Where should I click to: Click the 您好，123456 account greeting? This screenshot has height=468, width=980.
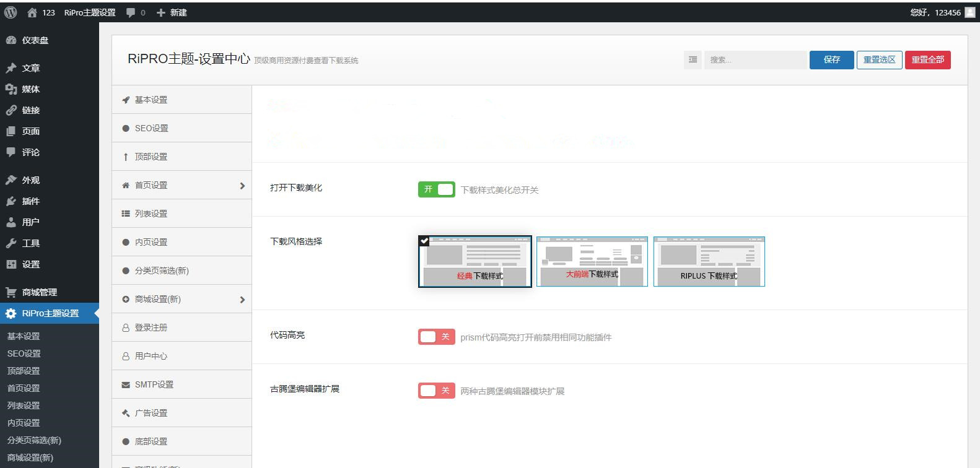(935, 12)
